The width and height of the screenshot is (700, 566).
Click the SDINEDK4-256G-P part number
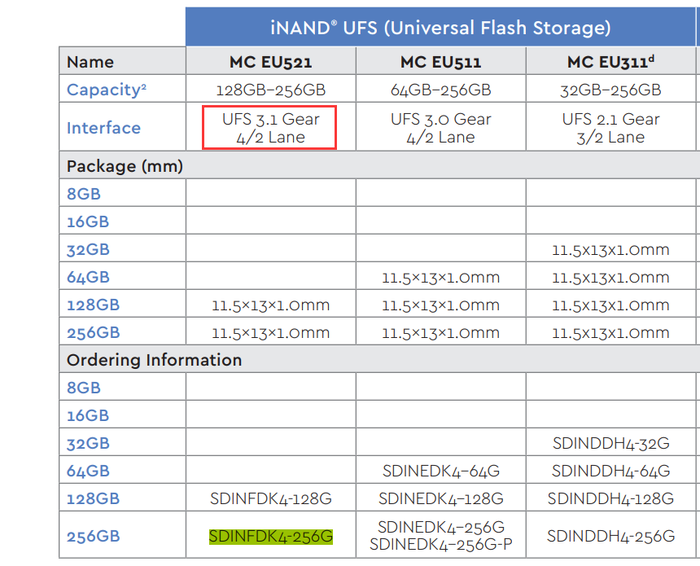click(x=441, y=546)
